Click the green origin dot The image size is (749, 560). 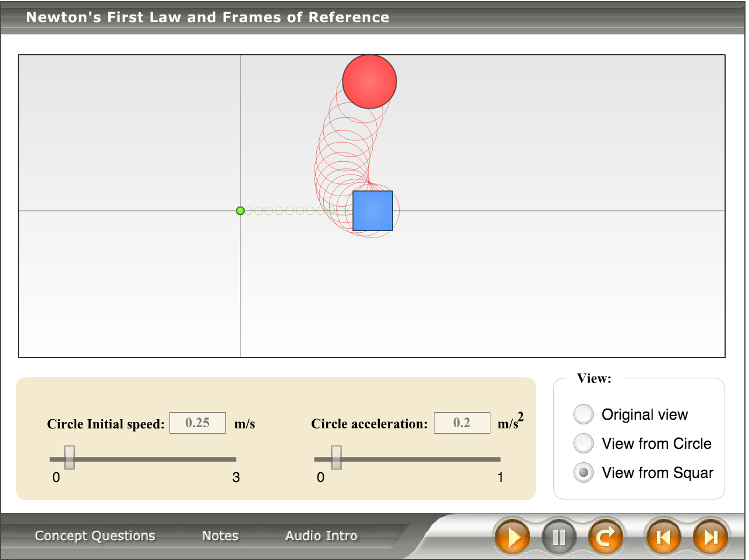[x=240, y=211]
